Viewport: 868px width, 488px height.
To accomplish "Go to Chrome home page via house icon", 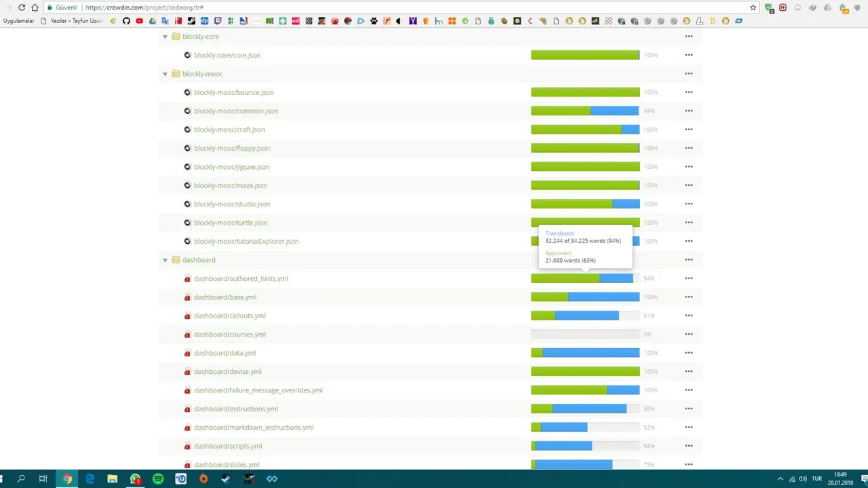I will click(x=35, y=7).
